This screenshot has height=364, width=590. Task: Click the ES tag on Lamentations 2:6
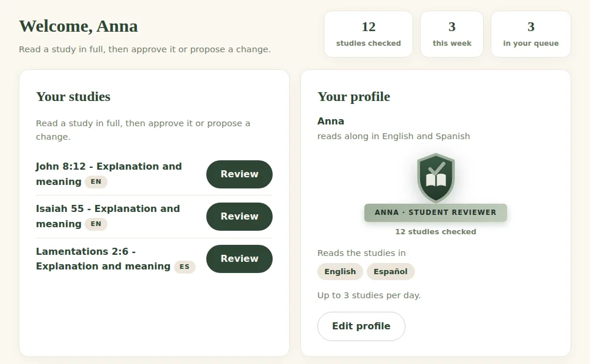tap(185, 267)
